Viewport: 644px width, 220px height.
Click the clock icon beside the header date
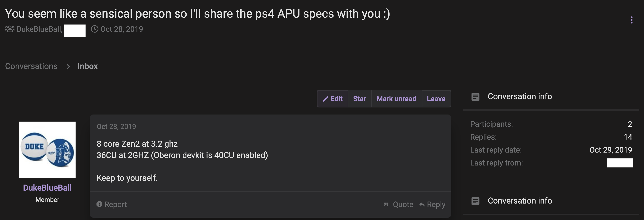pos(95,29)
